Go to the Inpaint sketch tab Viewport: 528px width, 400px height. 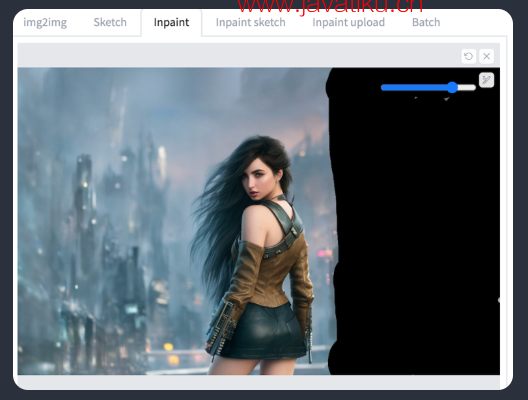[251, 23]
